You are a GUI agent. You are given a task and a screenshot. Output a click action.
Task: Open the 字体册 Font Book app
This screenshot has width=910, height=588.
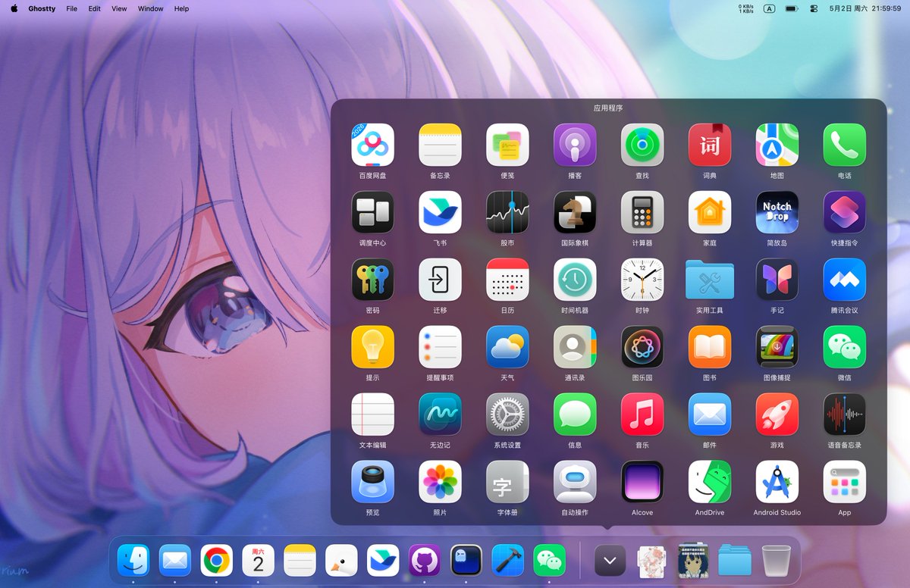pyautogui.click(x=507, y=482)
